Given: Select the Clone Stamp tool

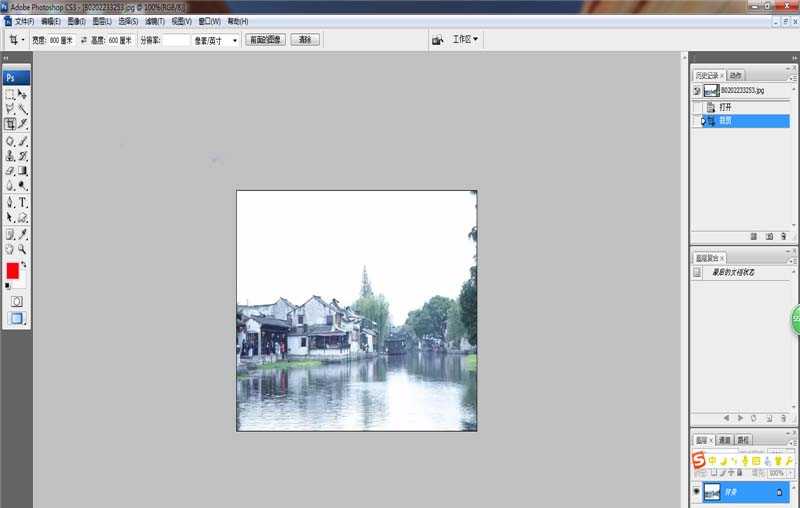Looking at the screenshot, I should 10,156.
